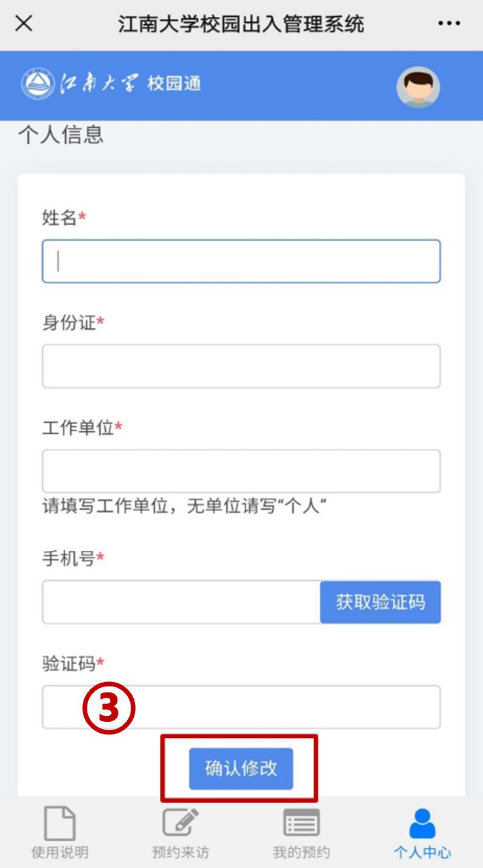Switch to the 预约来访 pencil icon tab
483x868 pixels.
pyautogui.click(x=180, y=833)
